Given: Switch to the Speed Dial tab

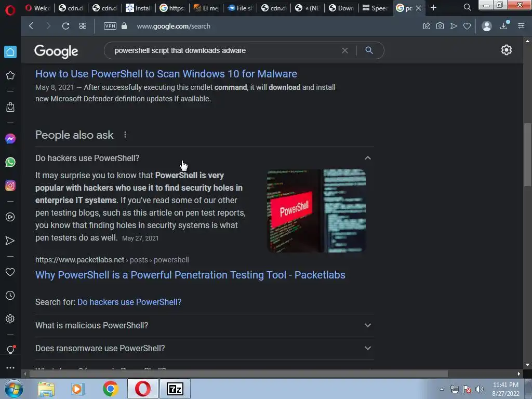Looking at the screenshot, I should coord(375,8).
